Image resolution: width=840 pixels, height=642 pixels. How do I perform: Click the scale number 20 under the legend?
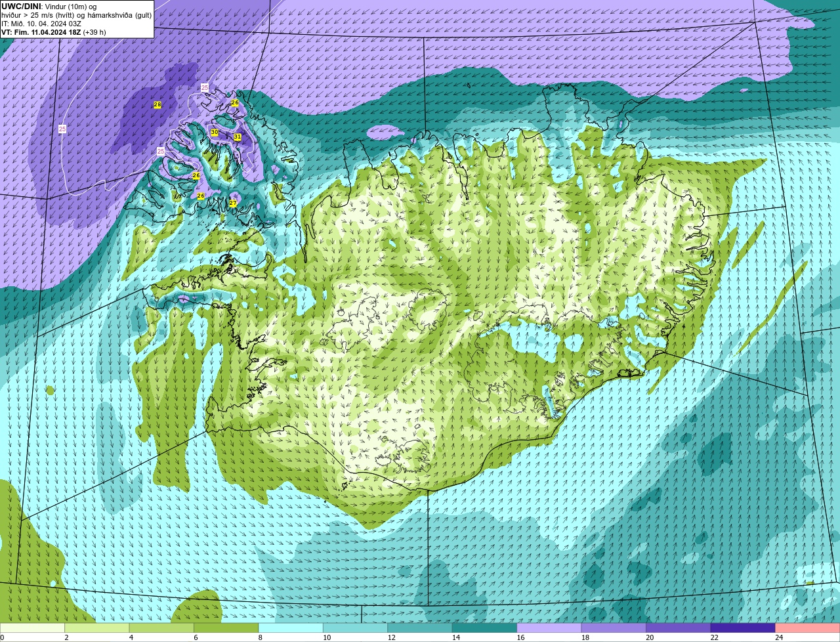coord(650,637)
